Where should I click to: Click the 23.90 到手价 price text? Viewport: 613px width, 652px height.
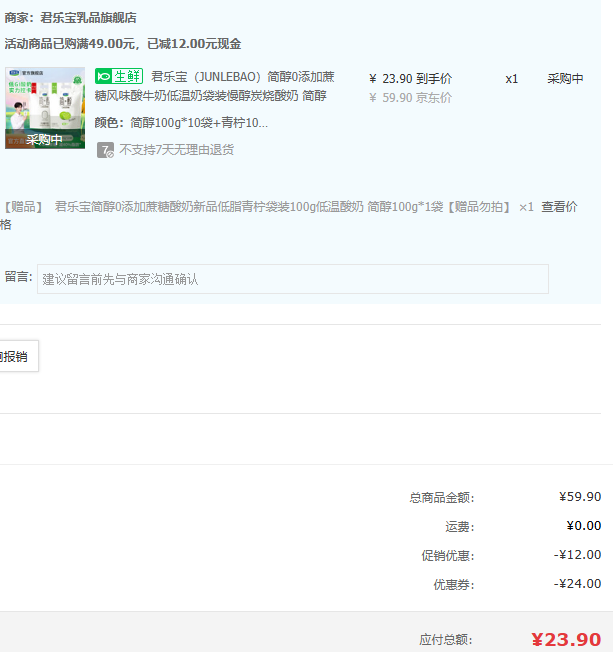[x=410, y=79]
